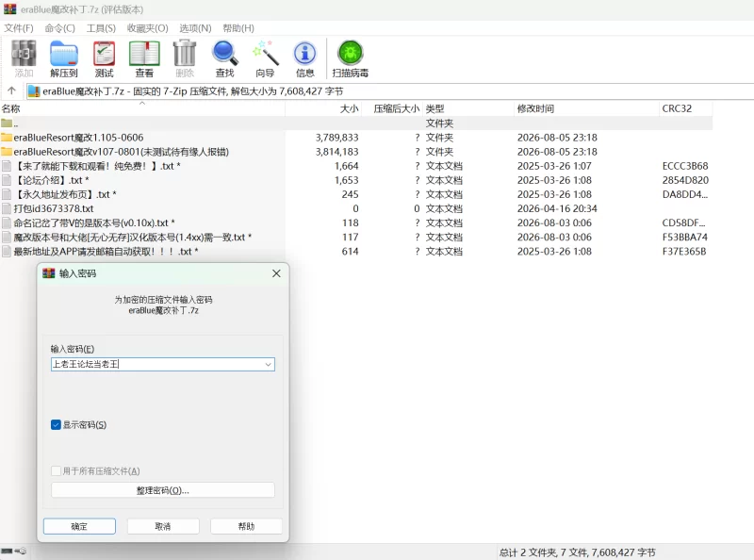The height and width of the screenshot is (560, 754).
Task: Open the Commands (命令) menu
Action: pyautogui.click(x=60, y=28)
